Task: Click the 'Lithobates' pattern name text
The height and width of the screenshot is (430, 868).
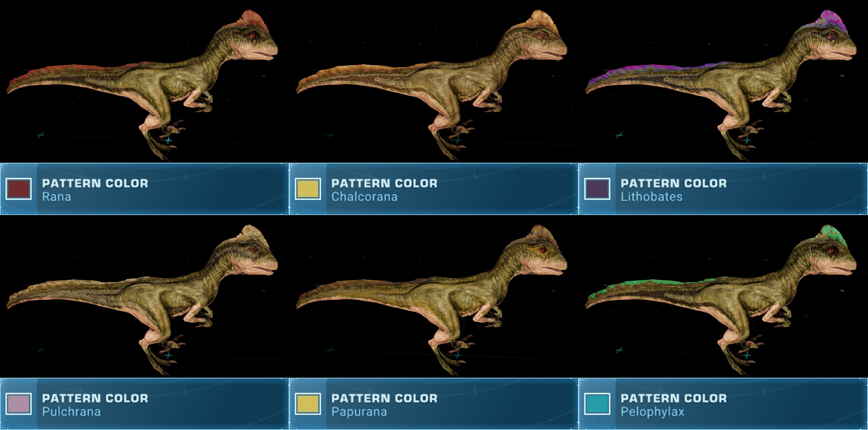Action: 651,197
